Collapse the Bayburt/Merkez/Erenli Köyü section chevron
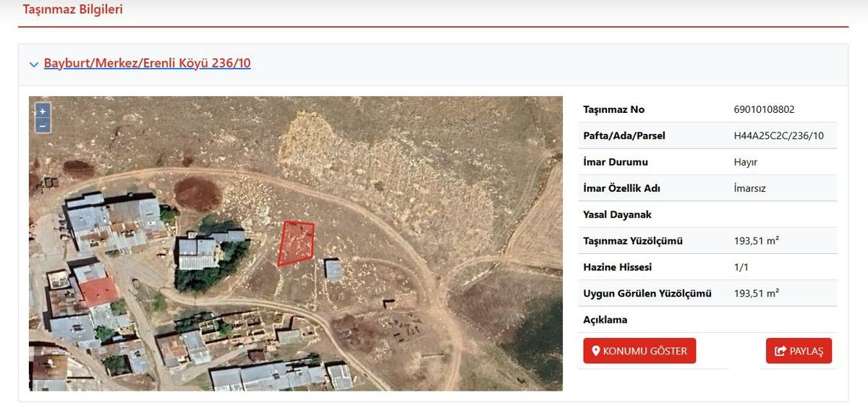The height and width of the screenshot is (411, 868). pyautogui.click(x=34, y=64)
